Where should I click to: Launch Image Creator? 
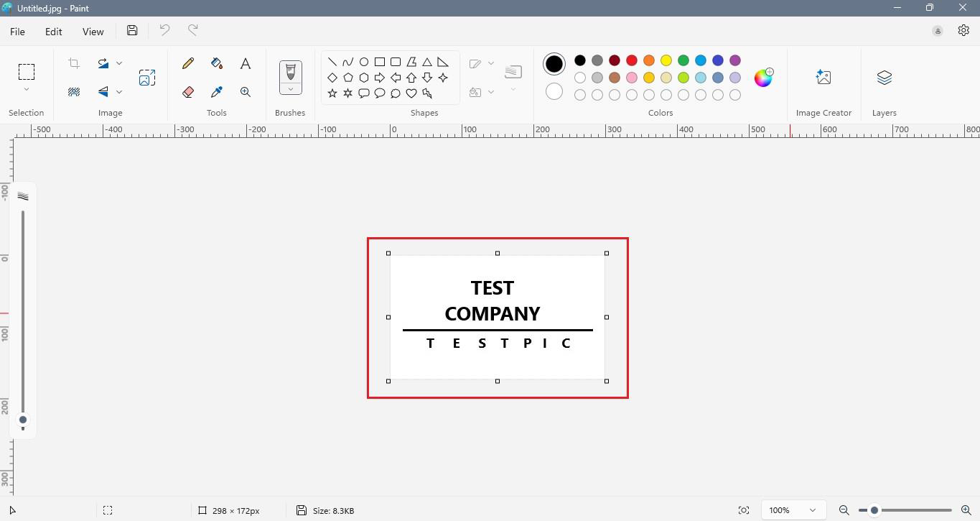(823, 78)
